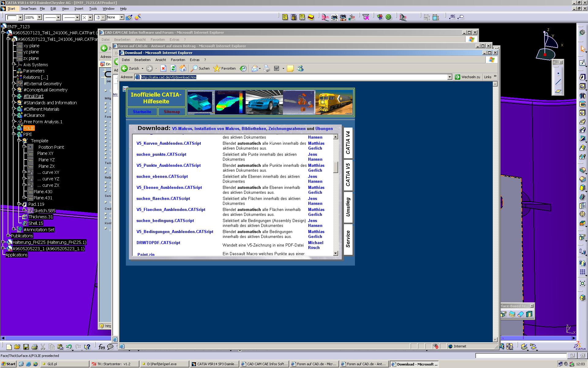588x368 pixels.
Task: Click the Stop red X icon in Download IE window
Action: pyautogui.click(x=163, y=68)
